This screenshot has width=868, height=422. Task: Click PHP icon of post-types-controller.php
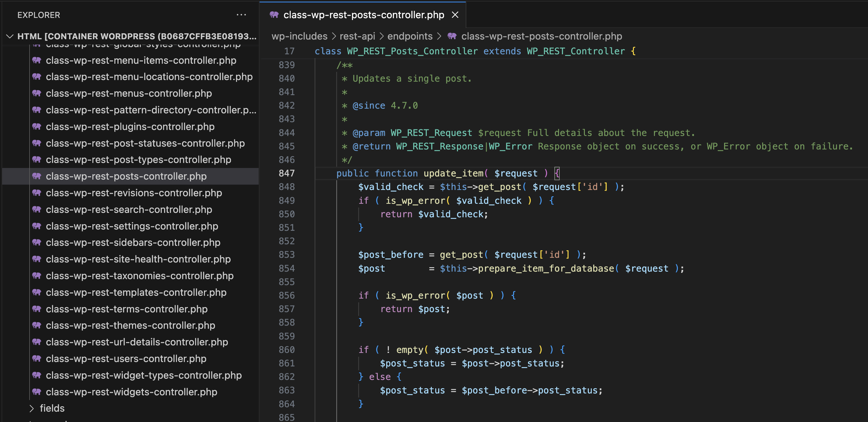pyautogui.click(x=37, y=160)
